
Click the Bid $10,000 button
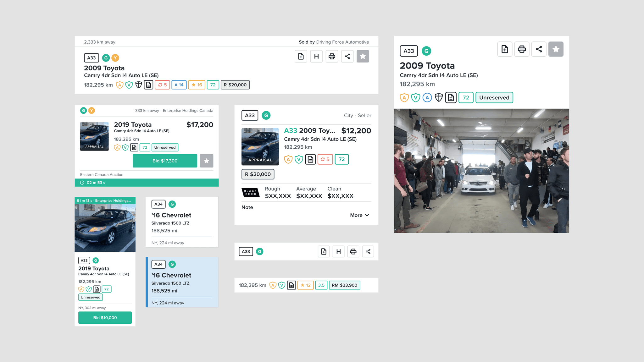105,318
